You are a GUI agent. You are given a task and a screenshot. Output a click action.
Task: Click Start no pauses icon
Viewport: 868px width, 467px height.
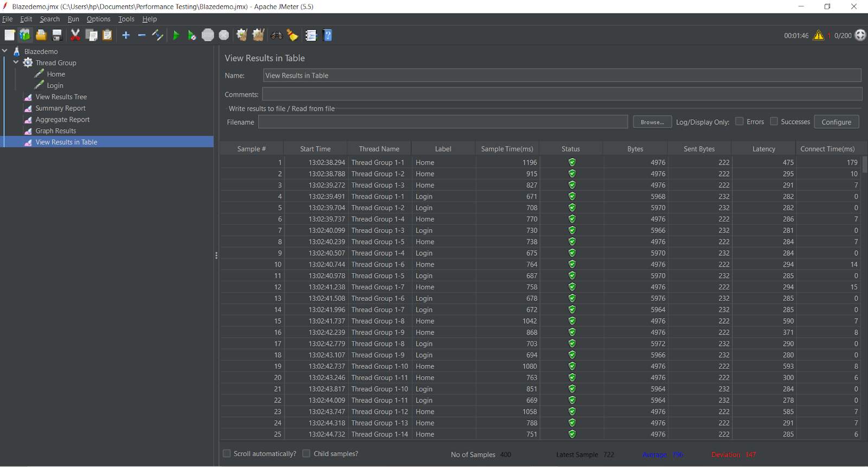[192, 35]
